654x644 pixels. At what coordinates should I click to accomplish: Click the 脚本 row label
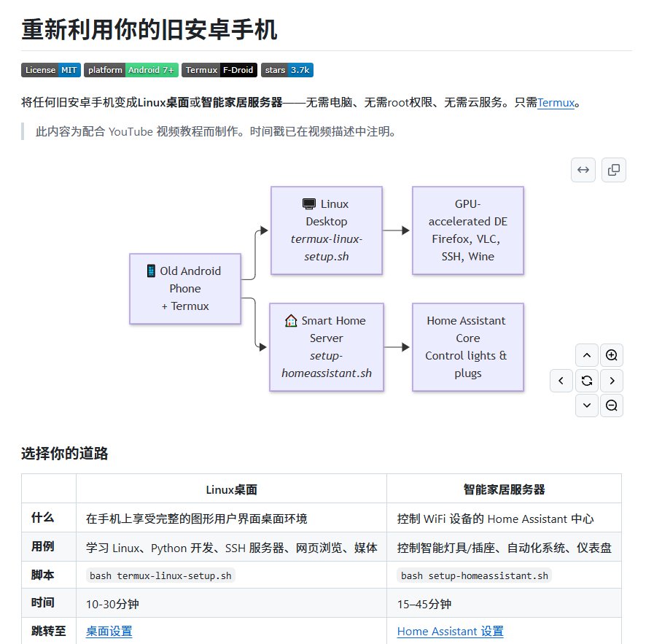[42, 575]
